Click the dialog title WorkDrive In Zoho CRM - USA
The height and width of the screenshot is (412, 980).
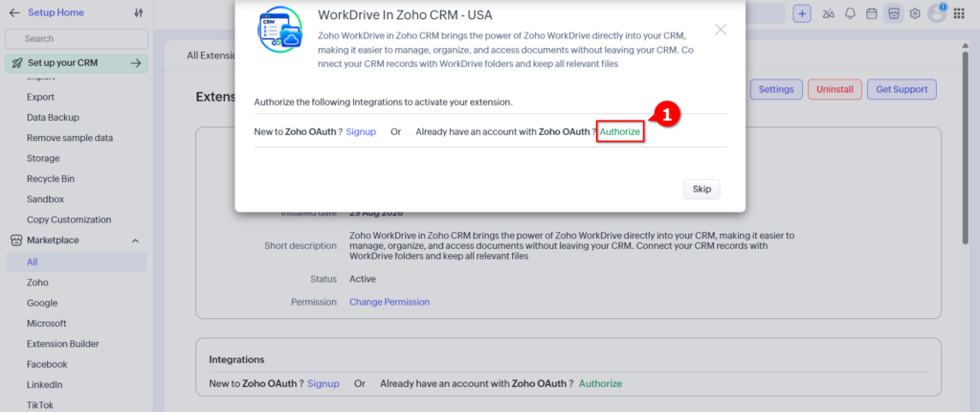tap(405, 14)
